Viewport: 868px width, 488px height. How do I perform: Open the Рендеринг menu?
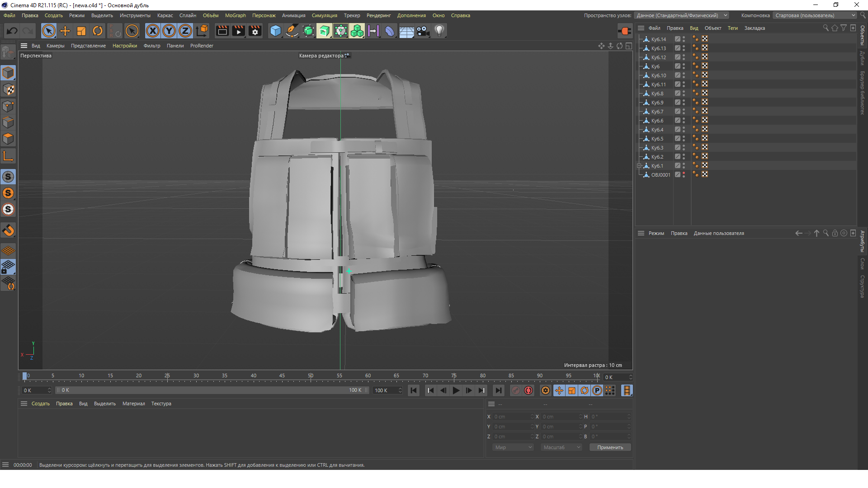coord(378,15)
